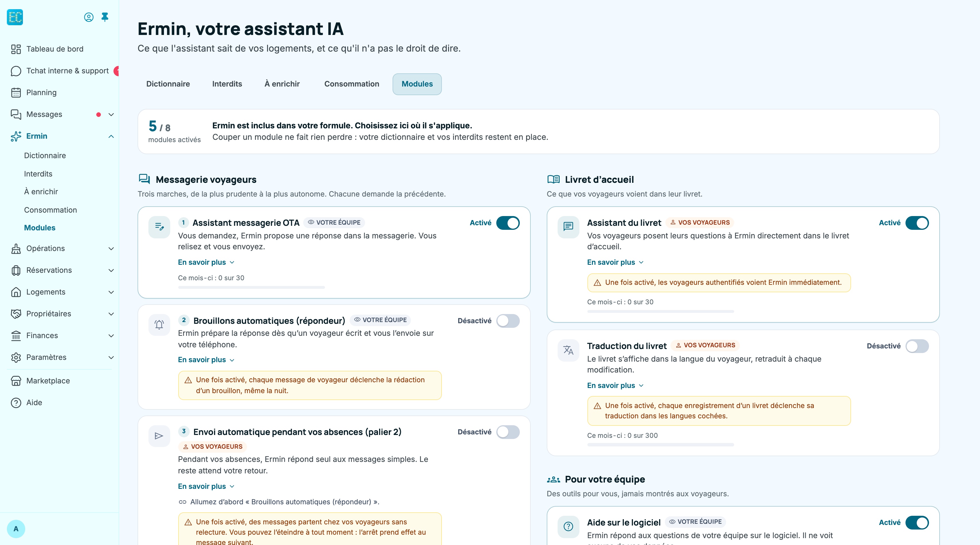The width and height of the screenshot is (980, 545).
Task: Expand the Finances chevron
Action: click(x=111, y=336)
